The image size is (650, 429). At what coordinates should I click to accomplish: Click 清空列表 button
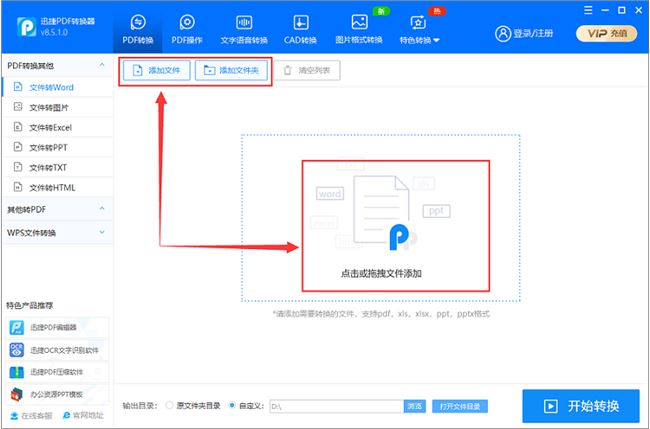[x=307, y=70]
